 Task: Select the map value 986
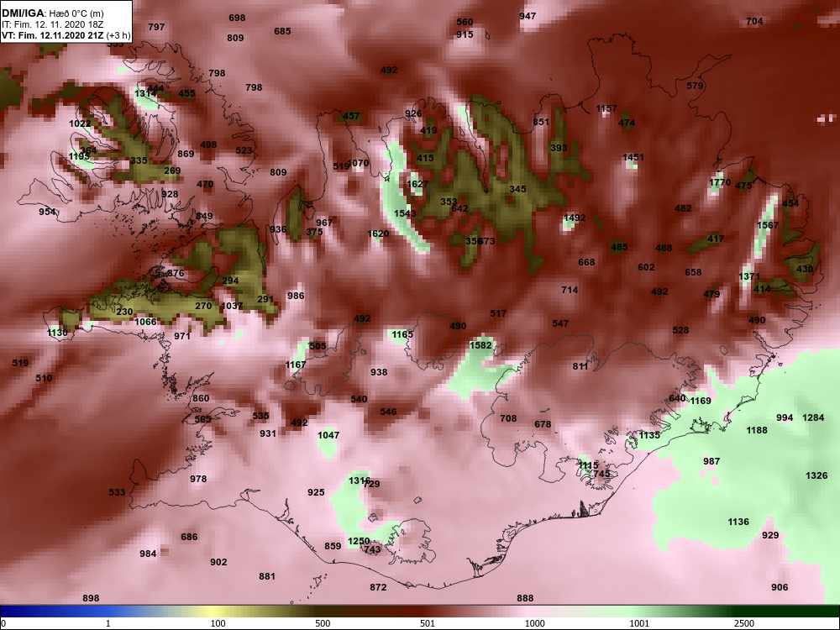point(296,296)
